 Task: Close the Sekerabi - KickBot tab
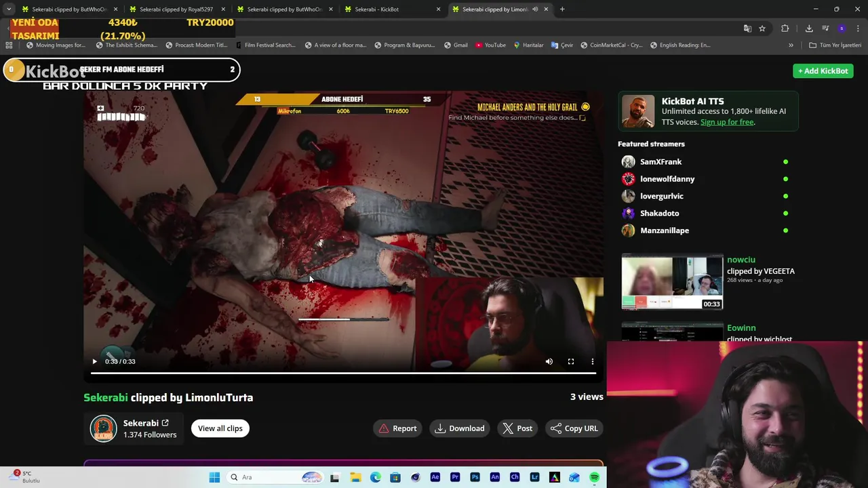[438, 9]
